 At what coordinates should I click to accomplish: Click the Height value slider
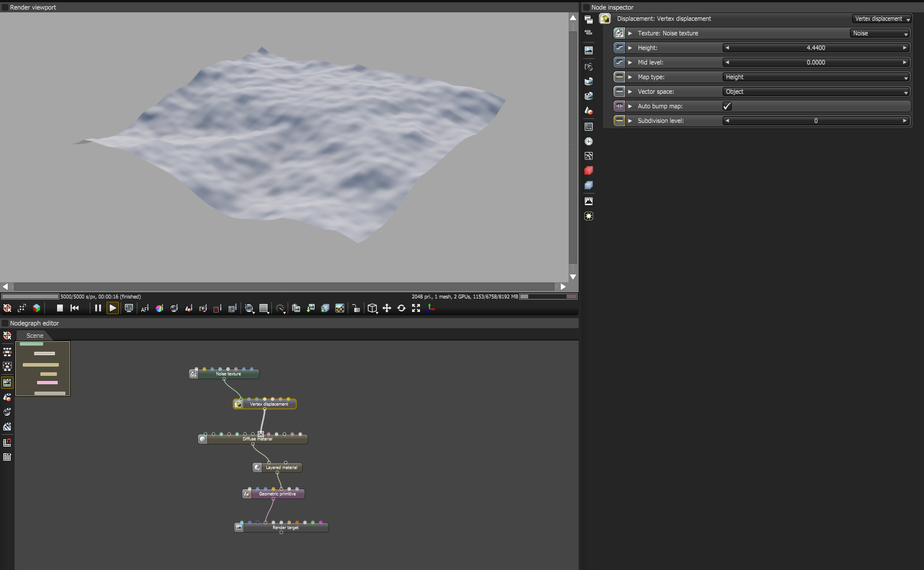click(816, 48)
